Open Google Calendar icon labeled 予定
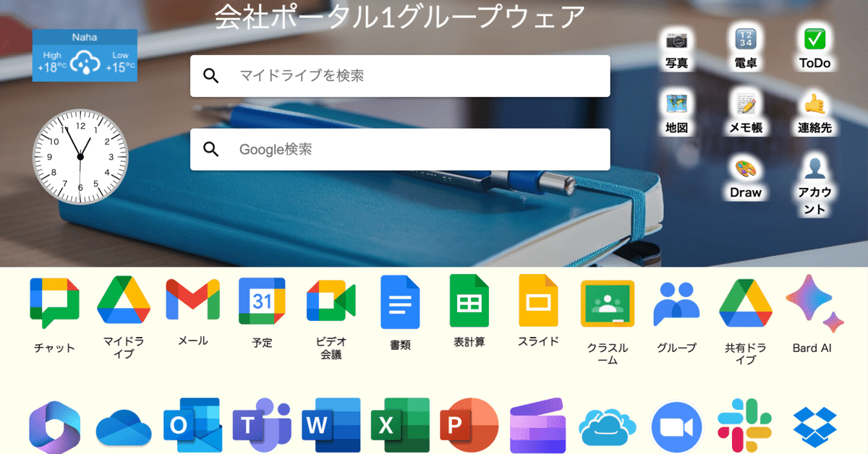The width and height of the screenshot is (868, 454). click(x=262, y=300)
